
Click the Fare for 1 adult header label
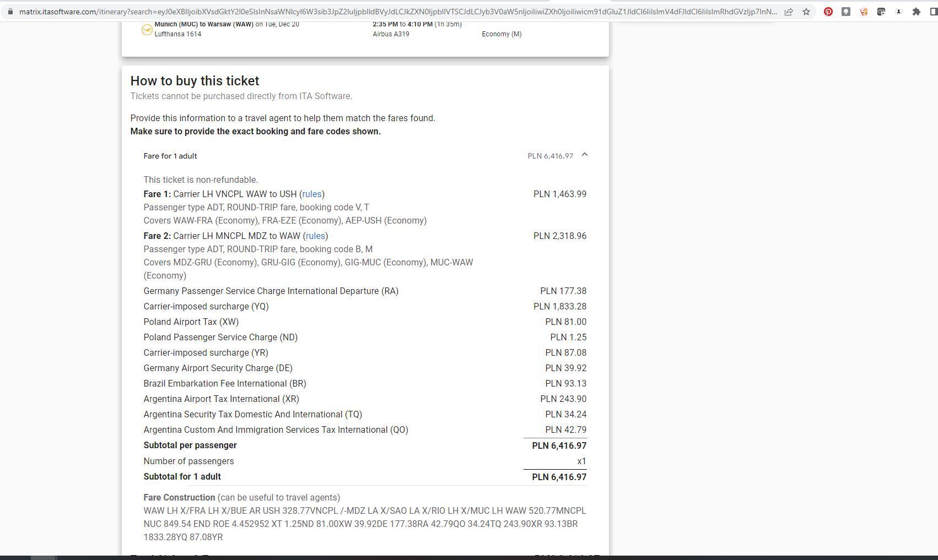[170, 156]
